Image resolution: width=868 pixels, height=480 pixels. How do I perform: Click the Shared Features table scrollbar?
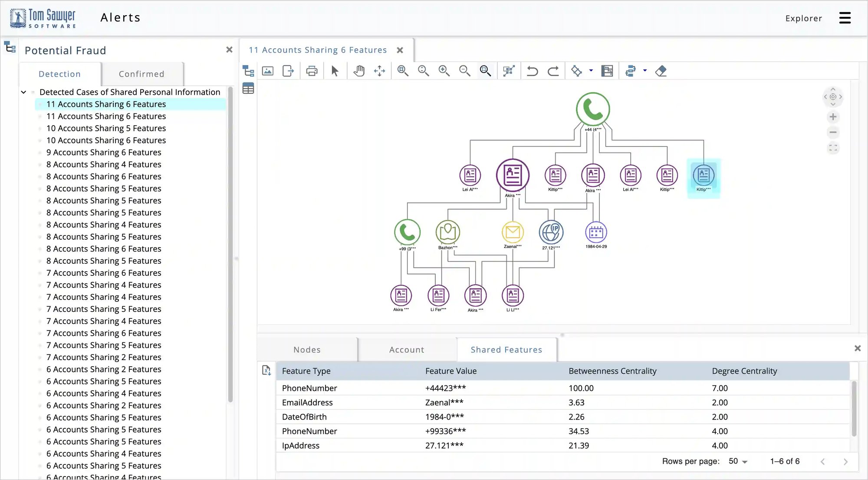854,408
